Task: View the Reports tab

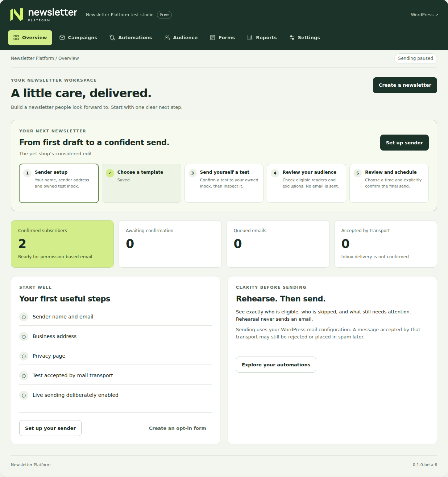Action: point(262,38)
